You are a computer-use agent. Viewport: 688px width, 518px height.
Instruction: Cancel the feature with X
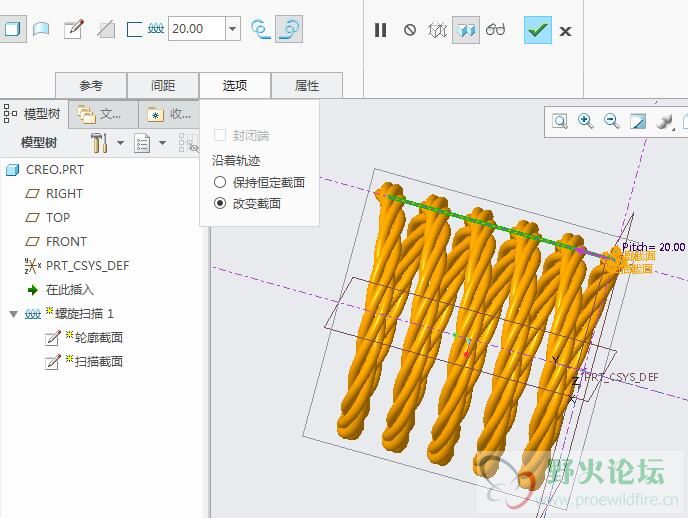click(565, 31)
